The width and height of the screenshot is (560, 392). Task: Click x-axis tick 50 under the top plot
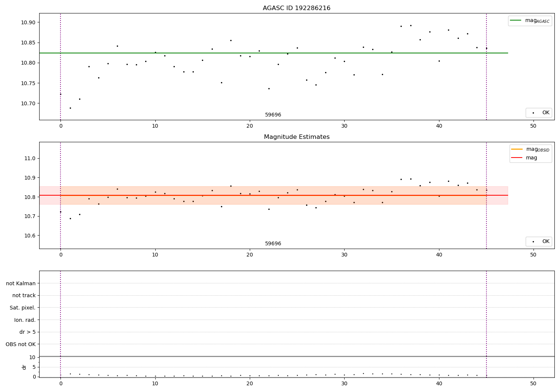(x=533, y=126)
